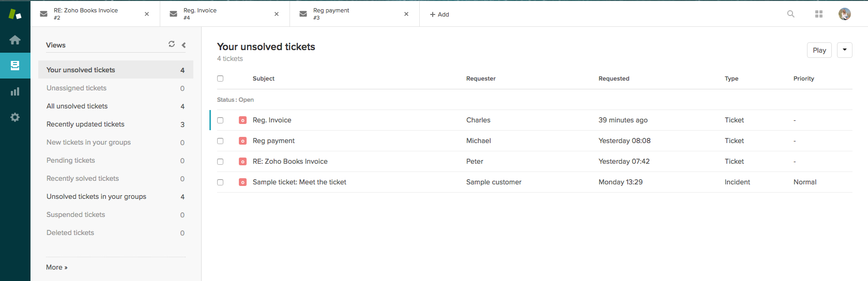Add a new ticket tab

tap(439, 14)
